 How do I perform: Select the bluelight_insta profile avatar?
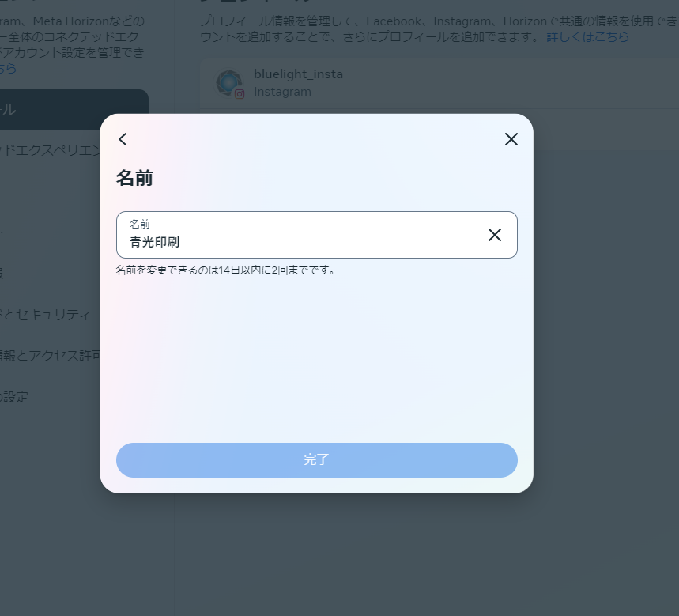[228, 81]
